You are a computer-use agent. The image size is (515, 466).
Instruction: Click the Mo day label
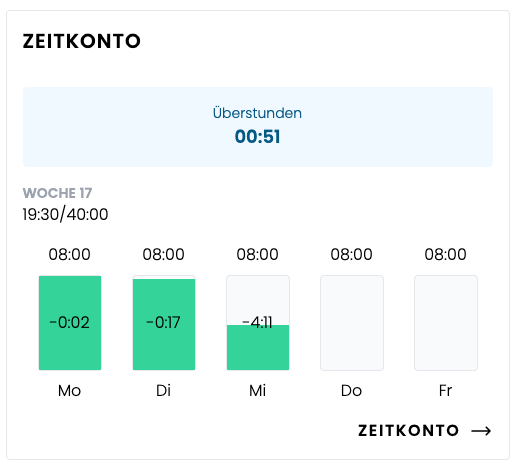pyautogui.click(x=69, y=390)
